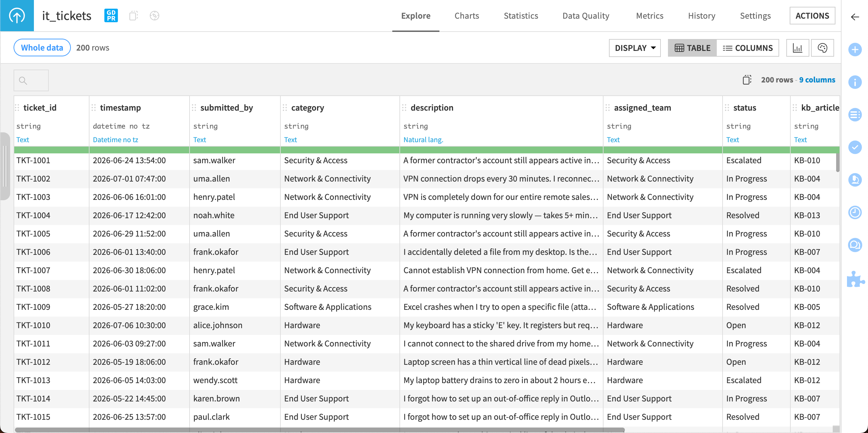The height and width of the screenshot is (433, 868).
Task: Select the description of TKT-1013 about battery
Action: pyautogui.click(x=501, y=380)
